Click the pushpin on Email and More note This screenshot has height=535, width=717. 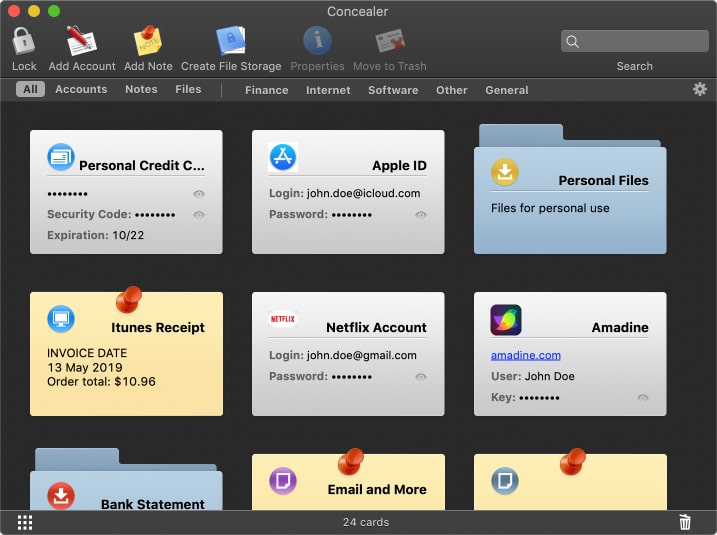click(351, 461)
